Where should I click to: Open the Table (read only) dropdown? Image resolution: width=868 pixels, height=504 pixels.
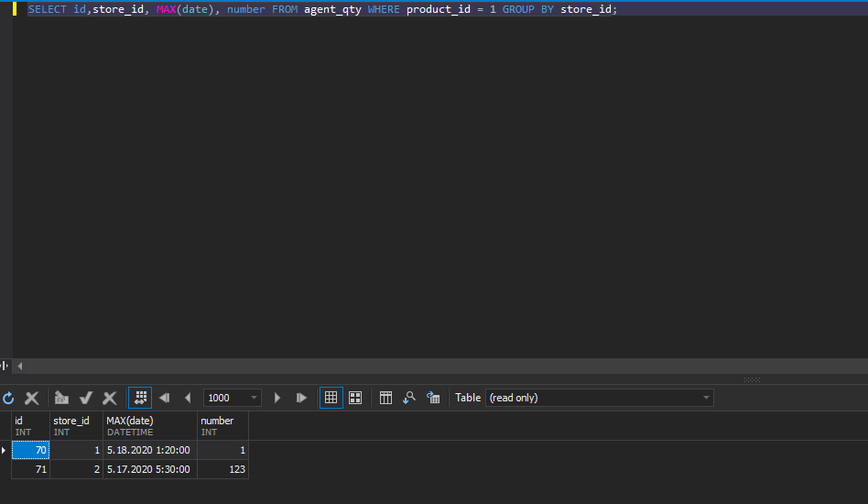coord(600,398)
